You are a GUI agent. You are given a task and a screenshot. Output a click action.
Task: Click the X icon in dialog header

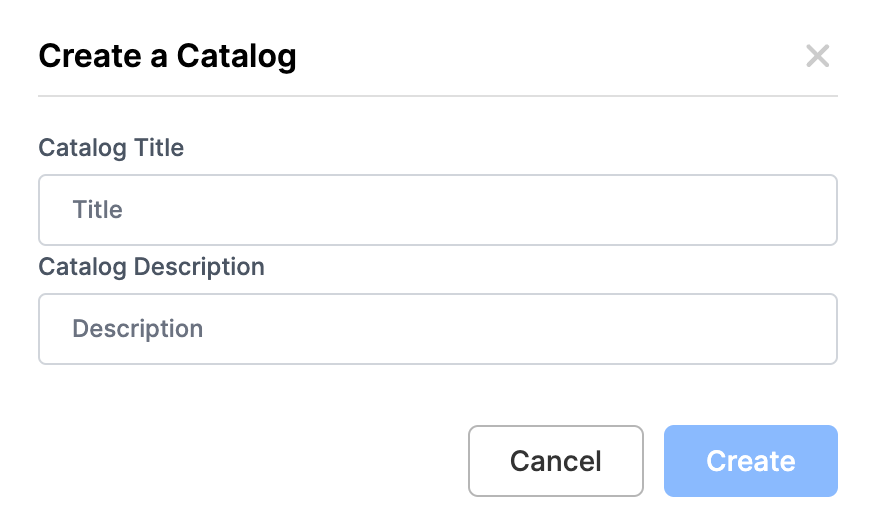point(817,56)
